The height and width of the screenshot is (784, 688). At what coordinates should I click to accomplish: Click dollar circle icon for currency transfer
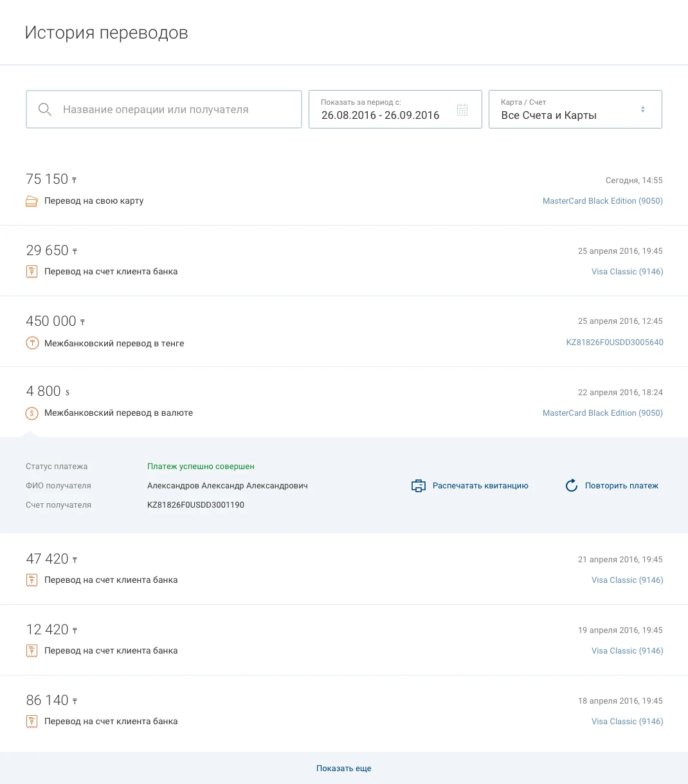pos(32,413)
